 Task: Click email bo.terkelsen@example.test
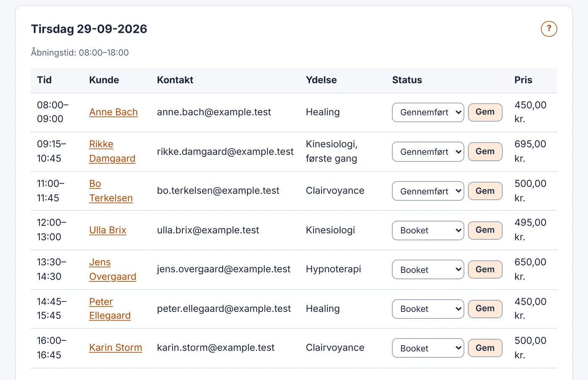pyautogui.click(x=218, y=191)
